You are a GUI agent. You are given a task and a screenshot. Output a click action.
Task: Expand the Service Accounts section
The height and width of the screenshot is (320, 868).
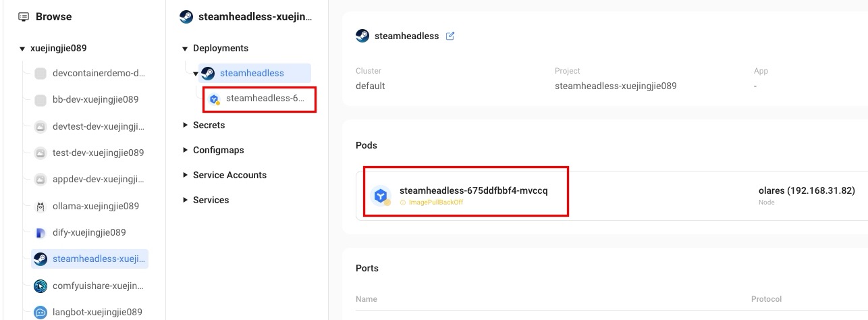coord(185,175)
